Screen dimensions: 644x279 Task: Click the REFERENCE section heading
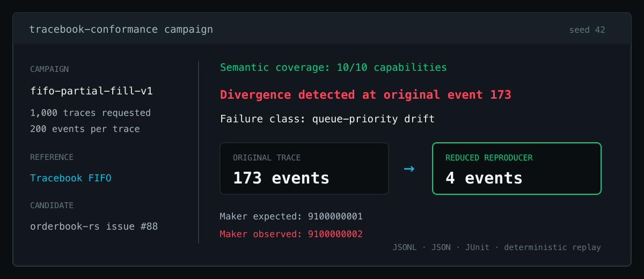[52, 157]
